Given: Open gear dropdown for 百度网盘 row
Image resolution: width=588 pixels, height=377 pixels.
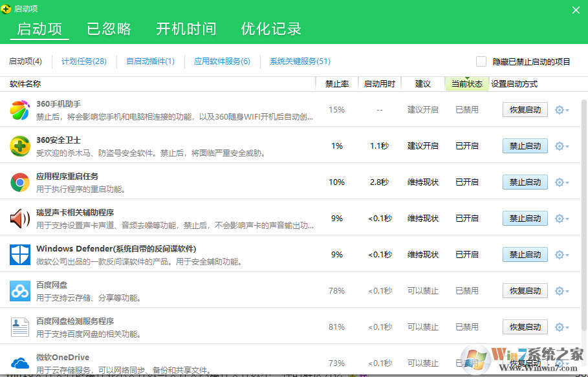Looking at the screenshot, I should [x=561, y=291].
